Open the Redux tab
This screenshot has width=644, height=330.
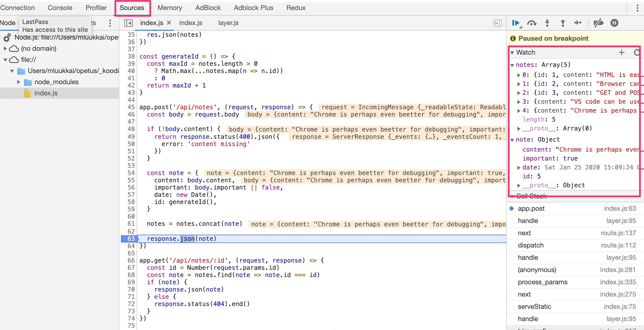[296, 8]
